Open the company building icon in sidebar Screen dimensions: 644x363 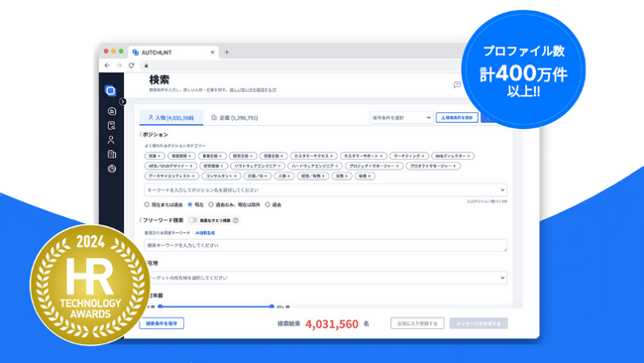pos(111,154)
